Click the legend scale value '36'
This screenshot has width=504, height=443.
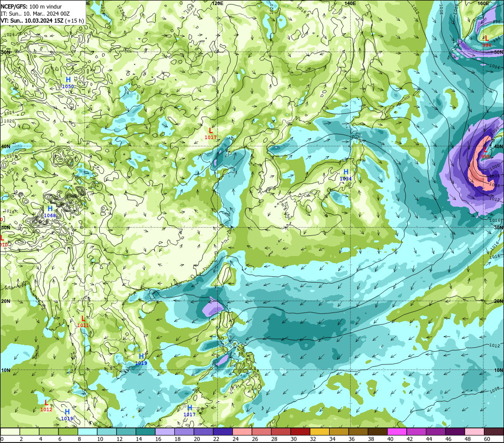(352, 439)
